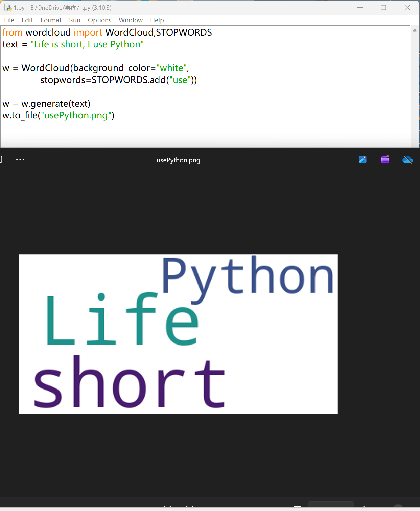Open the Help menu

(x=157, y=20)
